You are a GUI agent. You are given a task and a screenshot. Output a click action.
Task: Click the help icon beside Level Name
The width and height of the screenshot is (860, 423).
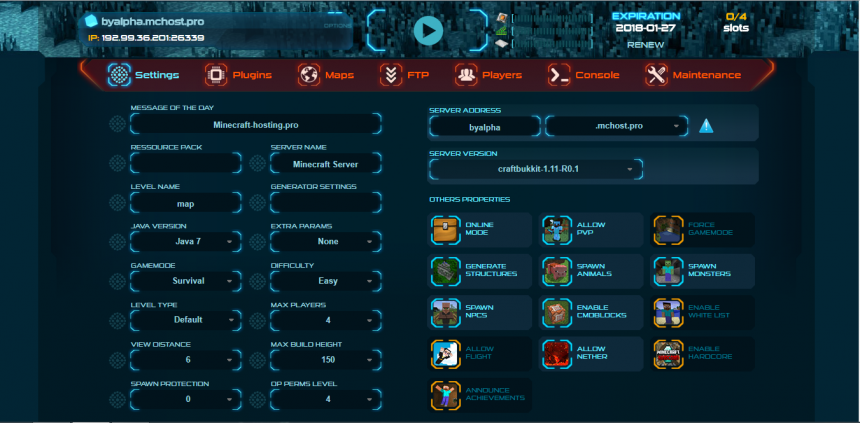pos(117,203)
